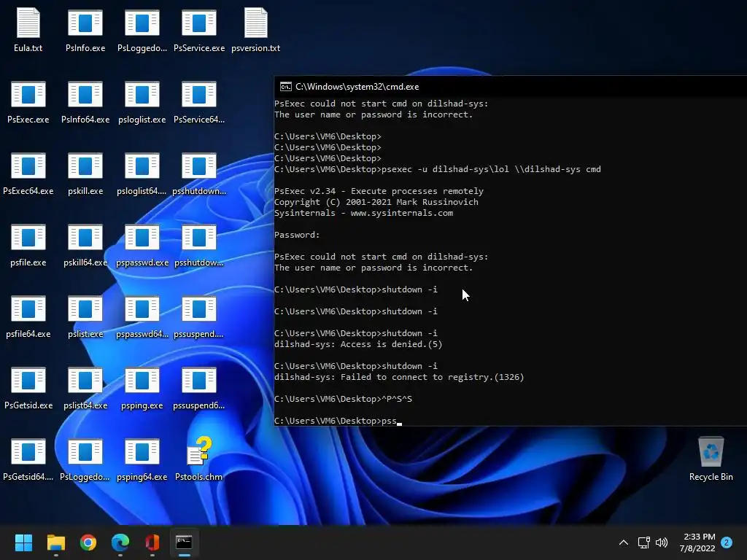Select the pspasswd.exe desktop icon

(142, 244)
